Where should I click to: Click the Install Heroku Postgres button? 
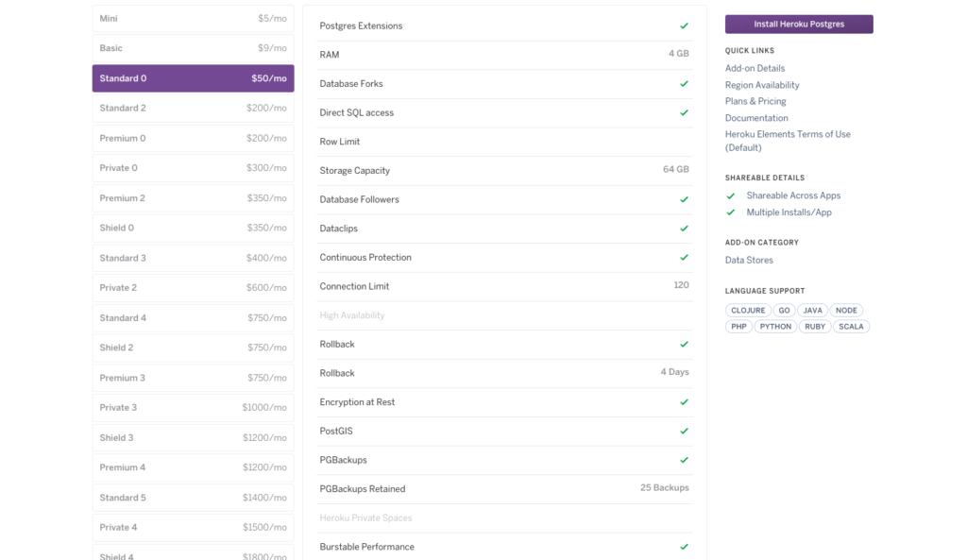pos(798,25)
